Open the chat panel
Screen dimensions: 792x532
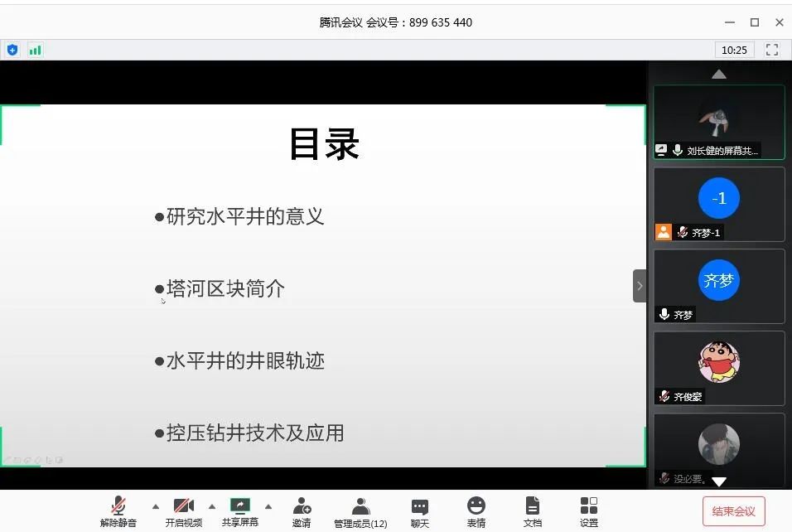[420, 511]
